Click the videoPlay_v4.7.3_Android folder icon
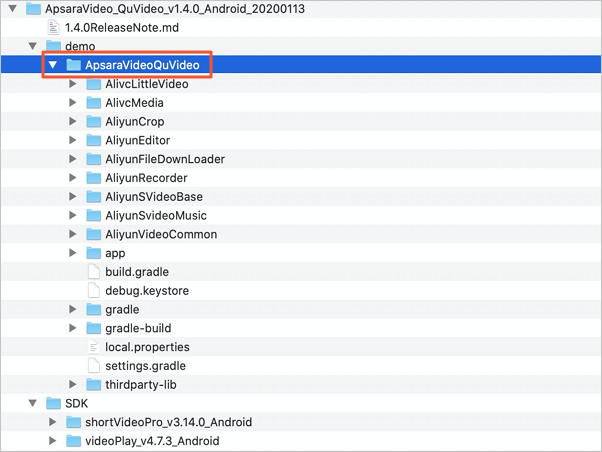Viewport: 602px width, 452px height. point(73,441)
